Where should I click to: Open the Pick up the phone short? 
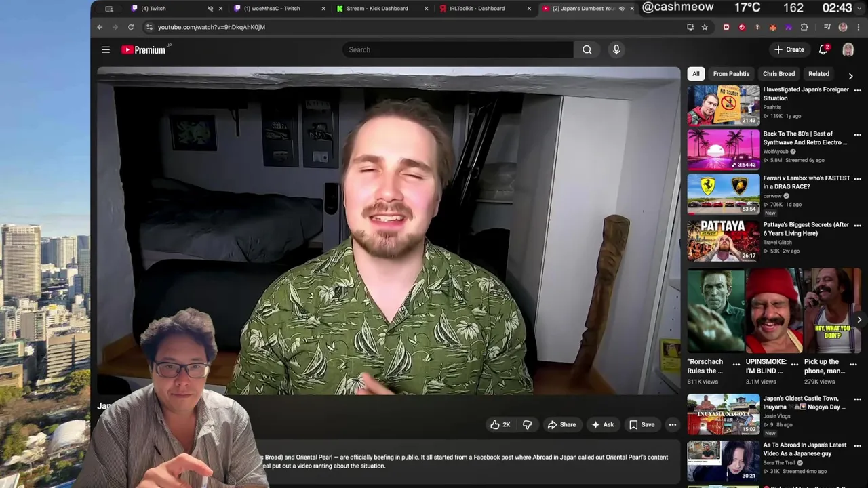832,310
